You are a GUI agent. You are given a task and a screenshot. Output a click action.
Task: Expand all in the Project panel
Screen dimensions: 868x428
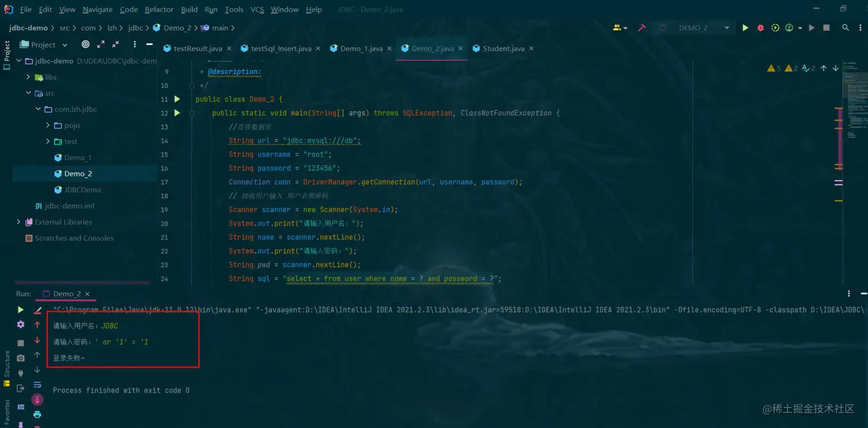coord(100,44)
